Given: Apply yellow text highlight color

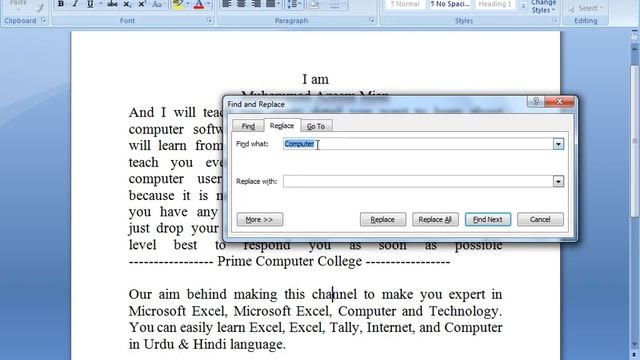Looking at the screenshot, I should [178, 4].
